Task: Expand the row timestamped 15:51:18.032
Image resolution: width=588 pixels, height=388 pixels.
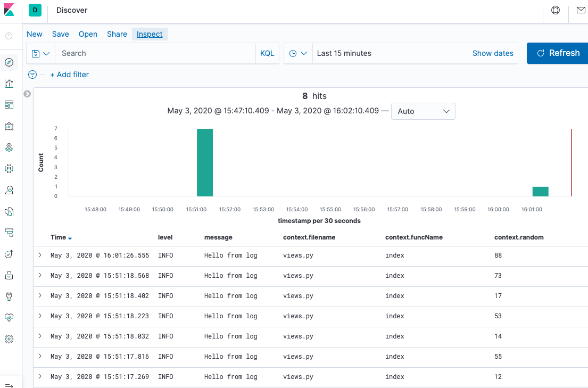Action: 40,336
